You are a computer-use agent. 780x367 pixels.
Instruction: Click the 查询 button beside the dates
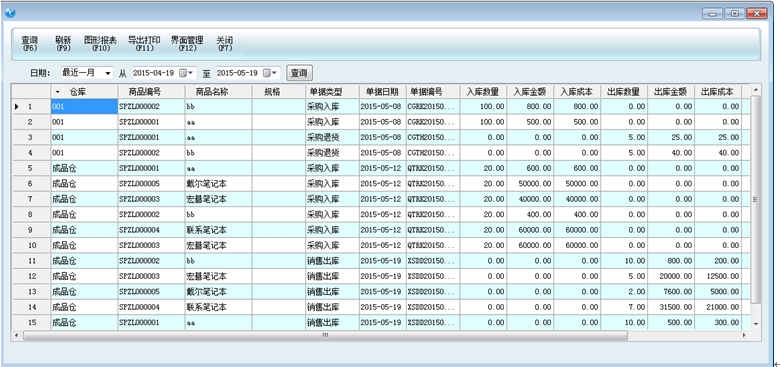tap(299, 73)
